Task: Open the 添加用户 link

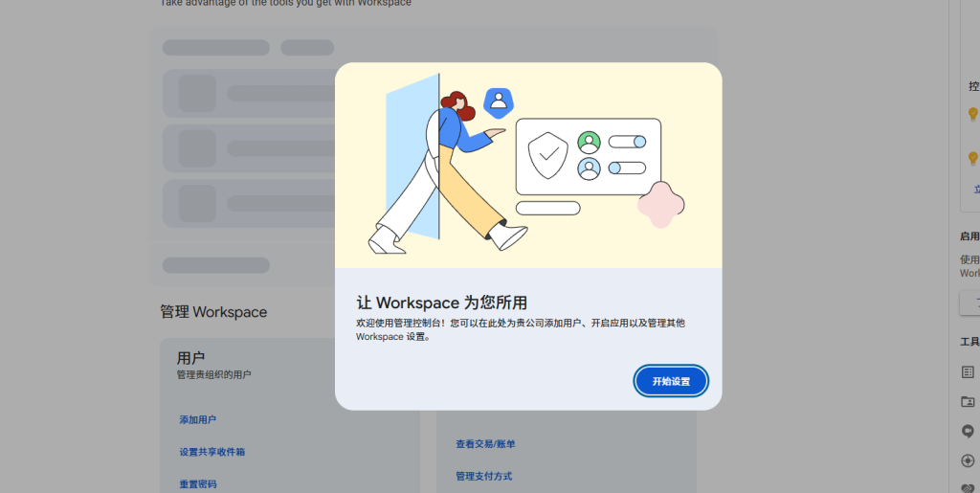Action: 197,420
